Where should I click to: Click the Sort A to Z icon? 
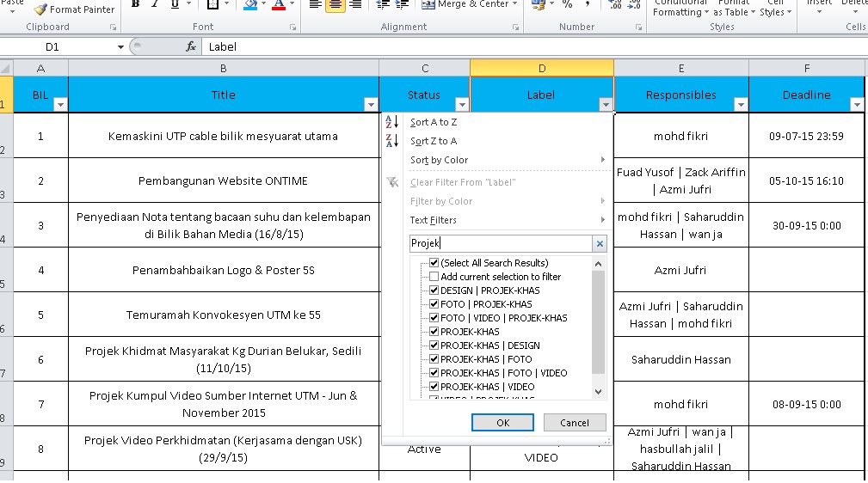pos(392,122)
